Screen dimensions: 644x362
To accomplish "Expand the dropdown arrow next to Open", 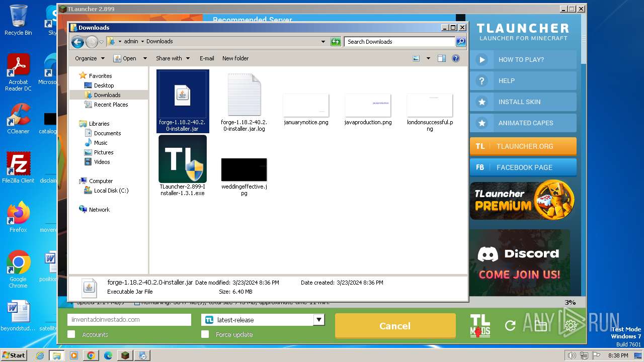I will coord(145,58).
